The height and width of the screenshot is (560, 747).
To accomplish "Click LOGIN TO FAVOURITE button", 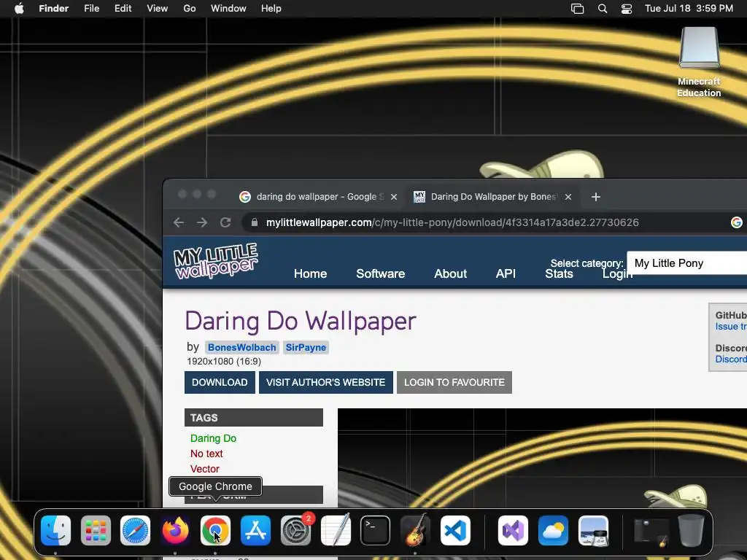I will pos(454,382).
